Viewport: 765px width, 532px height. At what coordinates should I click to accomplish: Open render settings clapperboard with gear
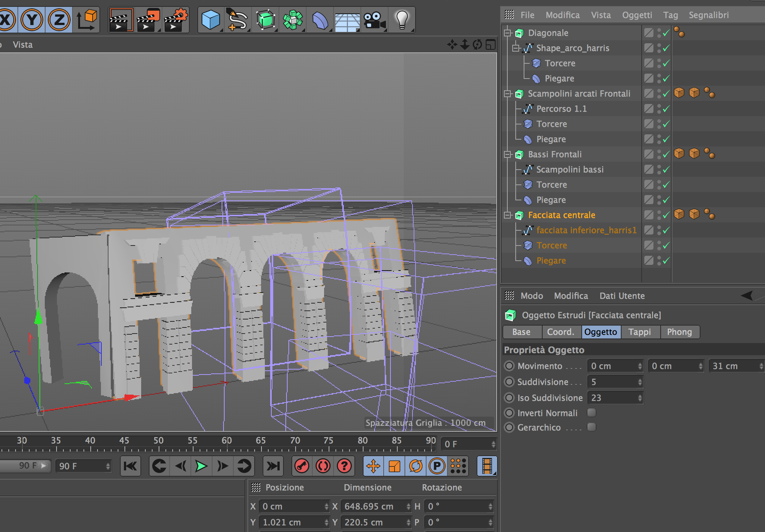pos(175,20)
